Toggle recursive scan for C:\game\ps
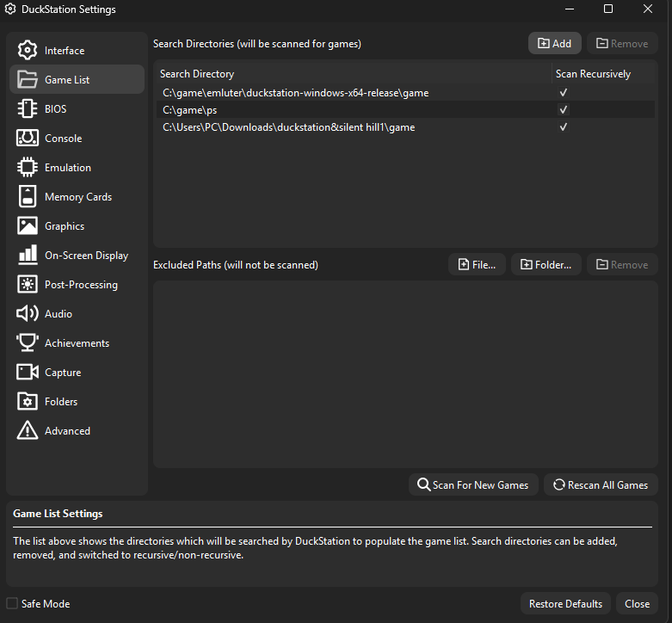Screen dimensions: 672x623 point(563,109)
